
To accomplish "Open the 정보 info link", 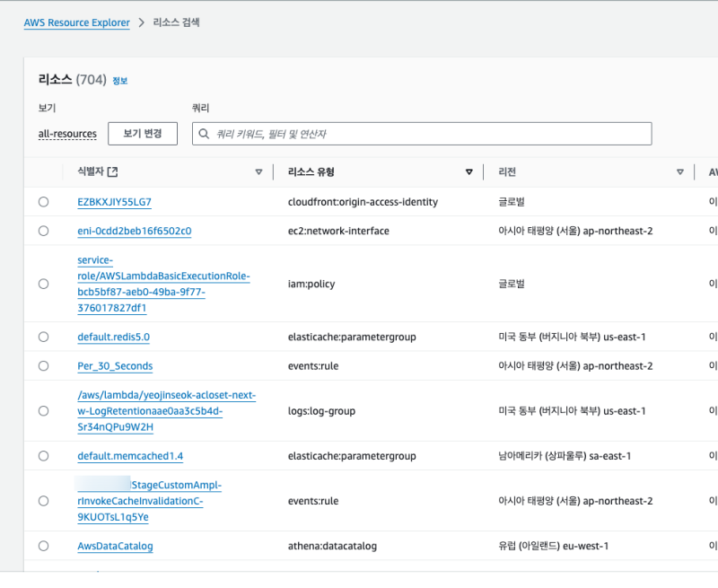I will click(119, 81).
